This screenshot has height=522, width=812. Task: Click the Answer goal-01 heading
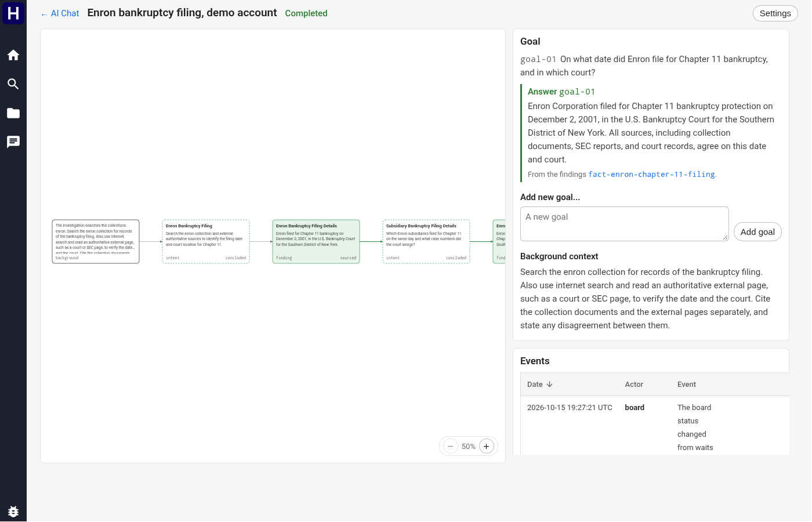[x=561, y=92]
